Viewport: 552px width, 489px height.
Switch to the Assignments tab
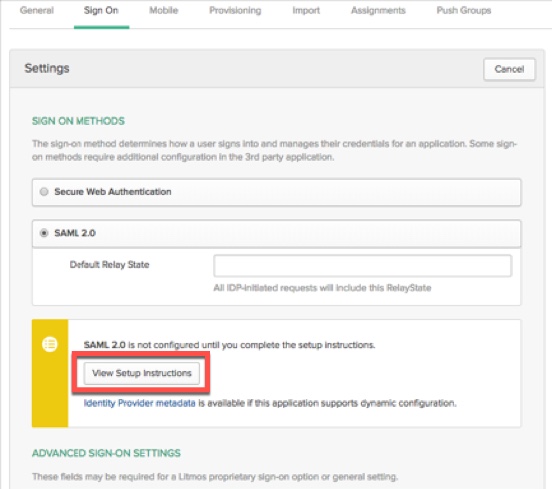(378, 11)
